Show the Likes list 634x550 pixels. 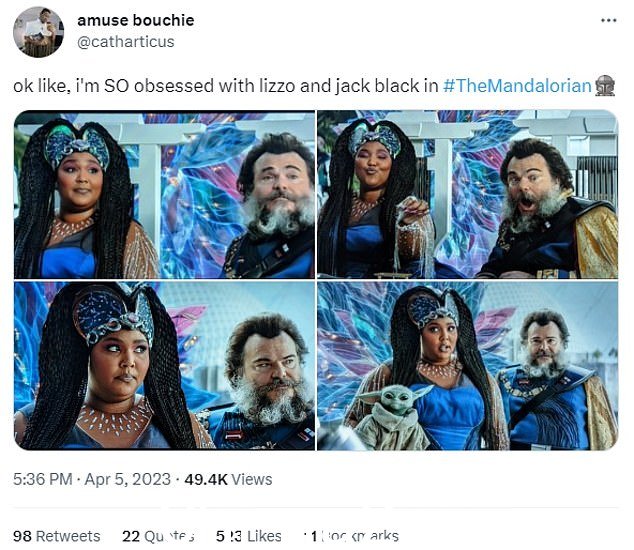coord(249,536)
